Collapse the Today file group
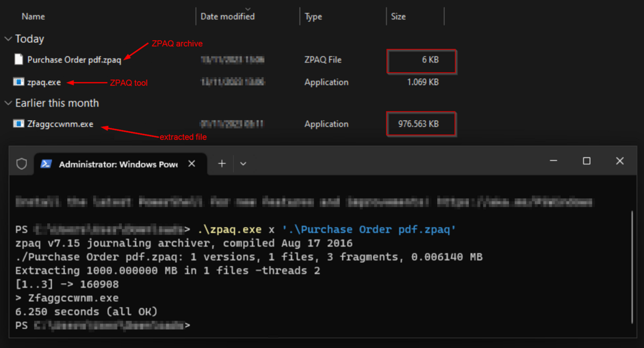This screenshot has height=348, width=644. tap(9, 39)
